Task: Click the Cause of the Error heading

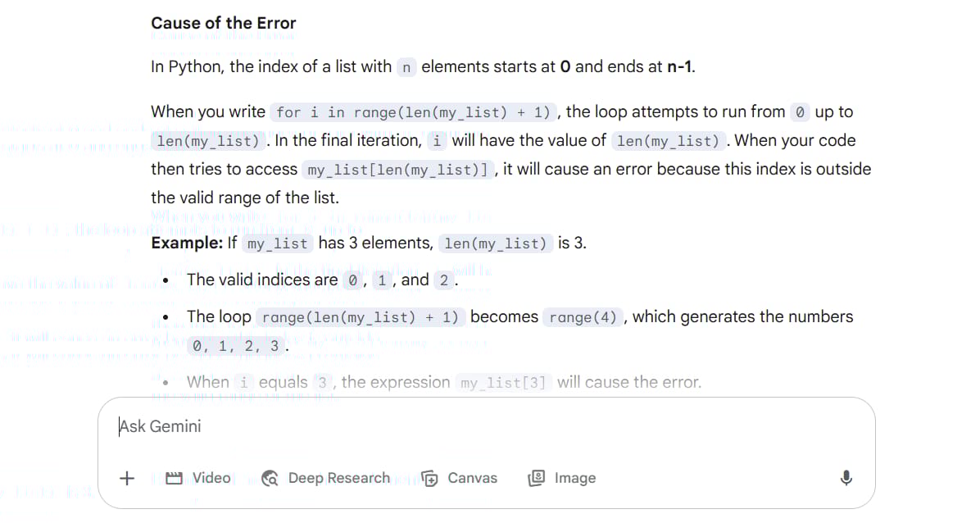Action: point(223,23)
